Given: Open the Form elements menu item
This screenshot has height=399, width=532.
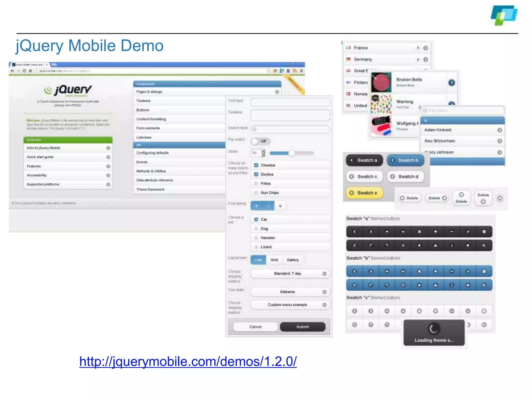Looking at the screenshot, I should 179,128.
